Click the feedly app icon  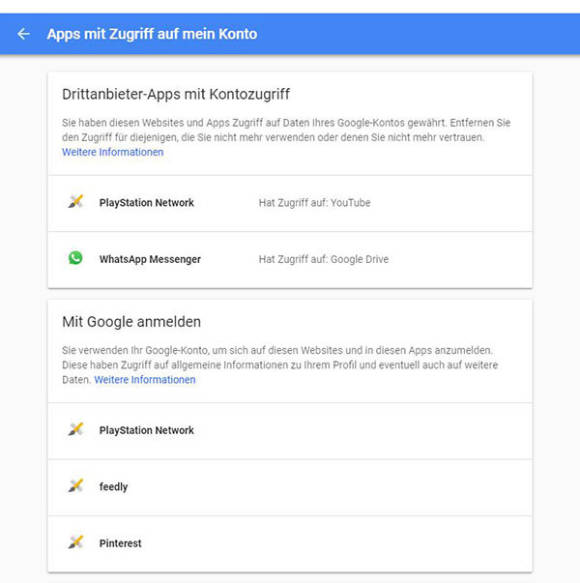click(x=75, y=486)
